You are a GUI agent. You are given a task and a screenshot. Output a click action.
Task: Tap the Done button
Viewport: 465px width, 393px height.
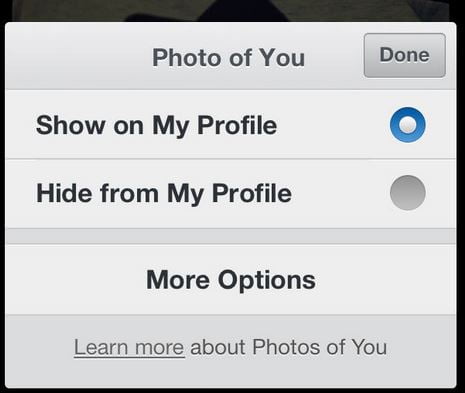point(405,55)
